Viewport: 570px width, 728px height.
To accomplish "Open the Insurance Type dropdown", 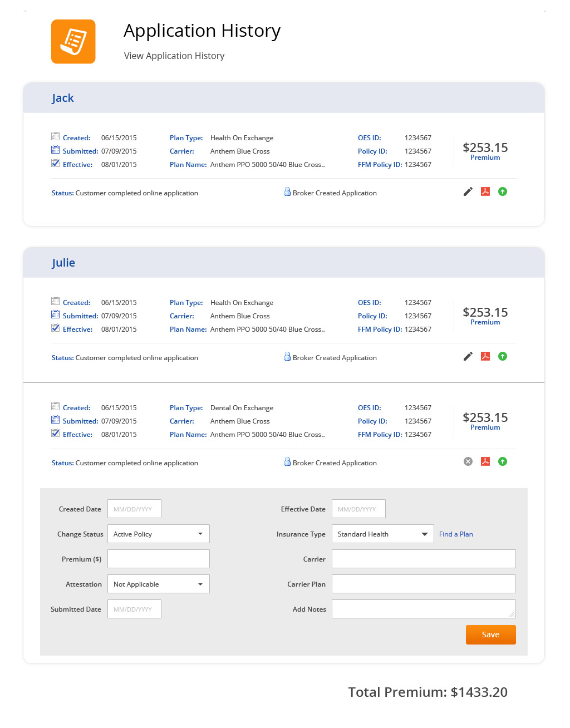I will 382,534.
